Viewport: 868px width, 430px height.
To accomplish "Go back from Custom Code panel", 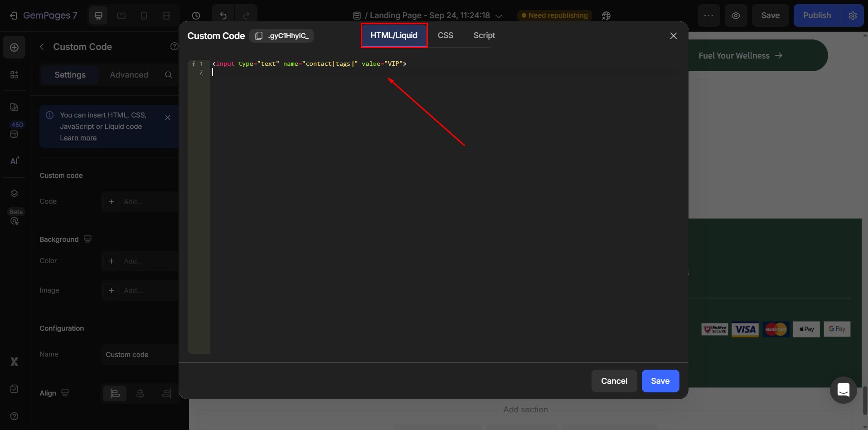I will click(x=42, y=47).
